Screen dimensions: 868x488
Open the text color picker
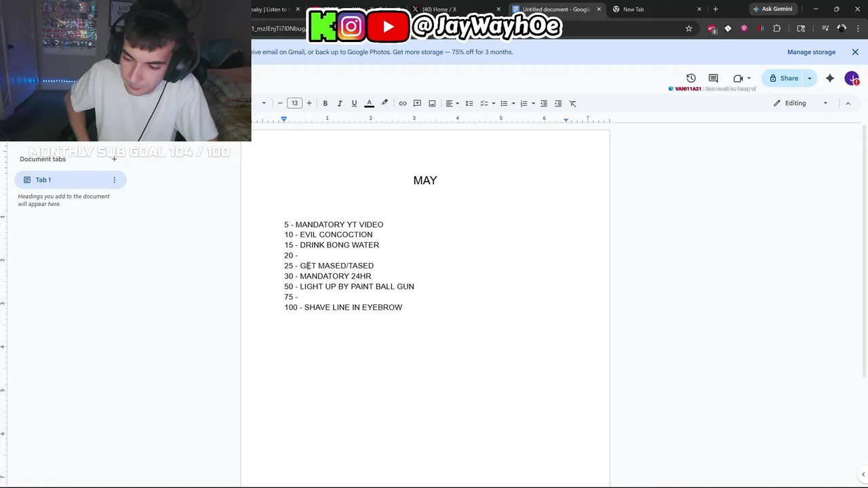[370, 103]
